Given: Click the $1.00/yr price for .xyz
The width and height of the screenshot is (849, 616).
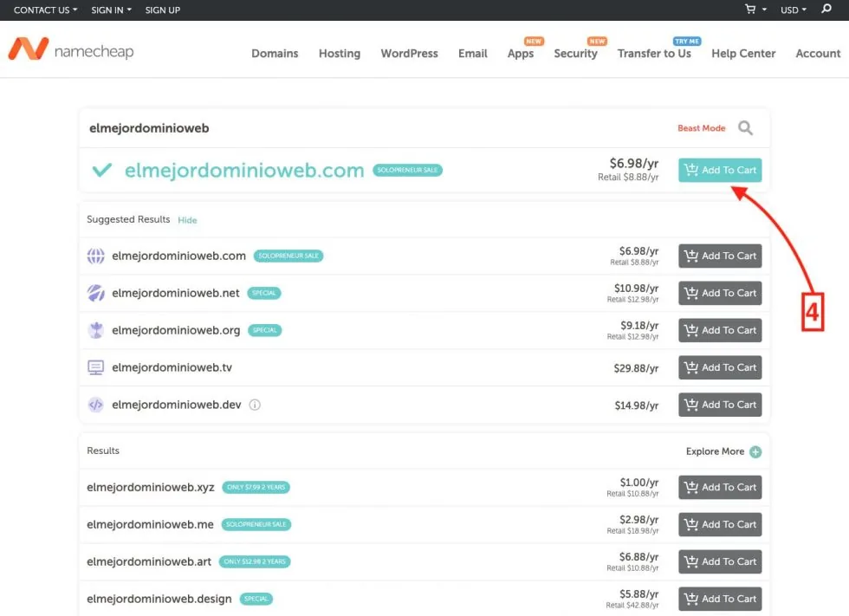Looking at the screenshot, I should 639,483.
